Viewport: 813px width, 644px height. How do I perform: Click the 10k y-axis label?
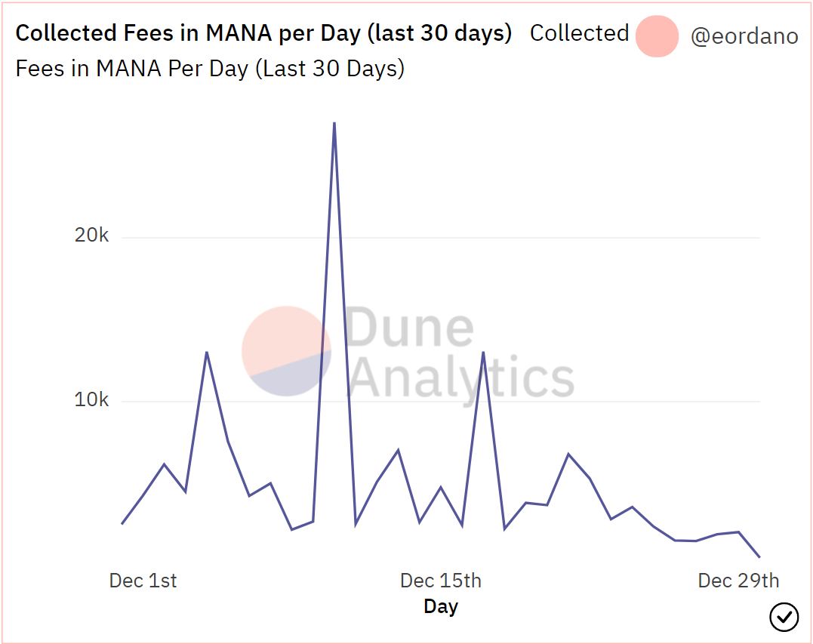91,400
